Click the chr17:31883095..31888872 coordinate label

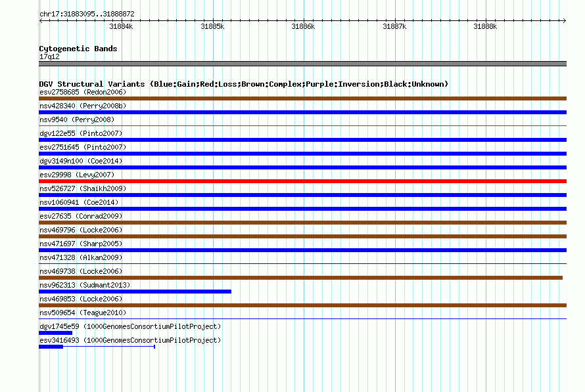(87, 14)
